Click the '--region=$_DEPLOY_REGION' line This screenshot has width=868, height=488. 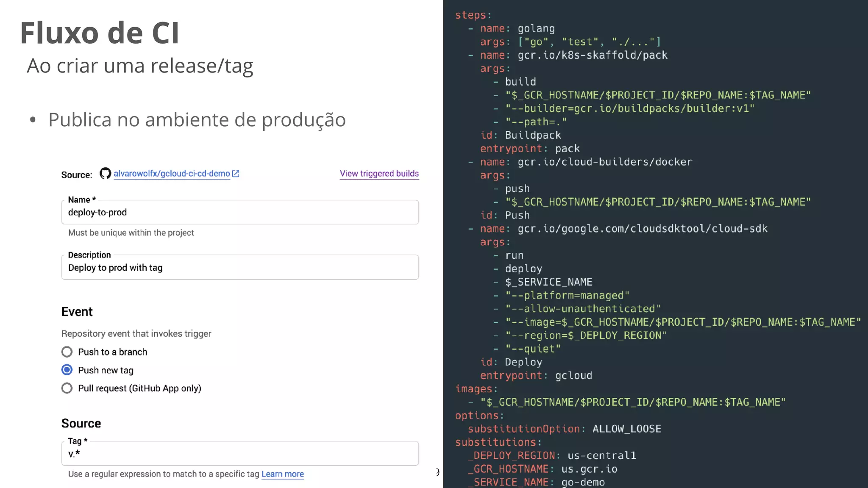580,335
